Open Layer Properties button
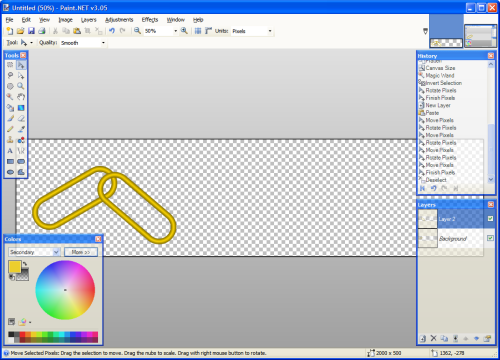Viewport: 500px width, 360px height. coord(487,338)
